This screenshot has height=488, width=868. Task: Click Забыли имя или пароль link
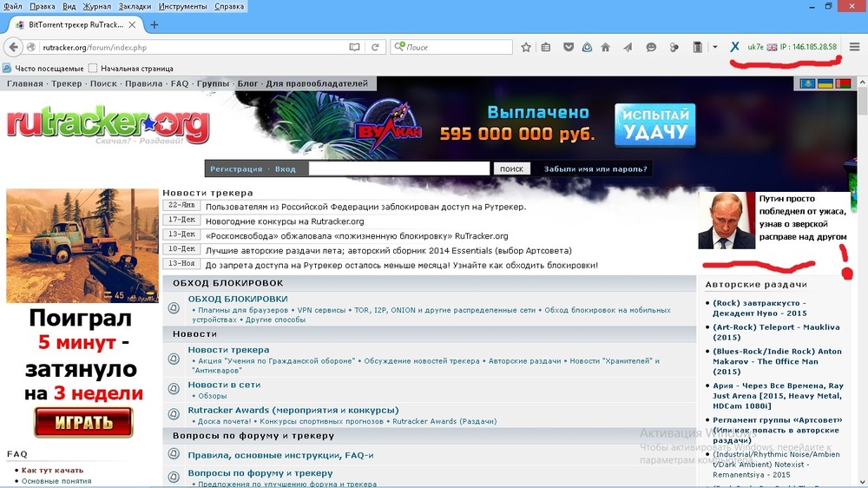[595, 169]
